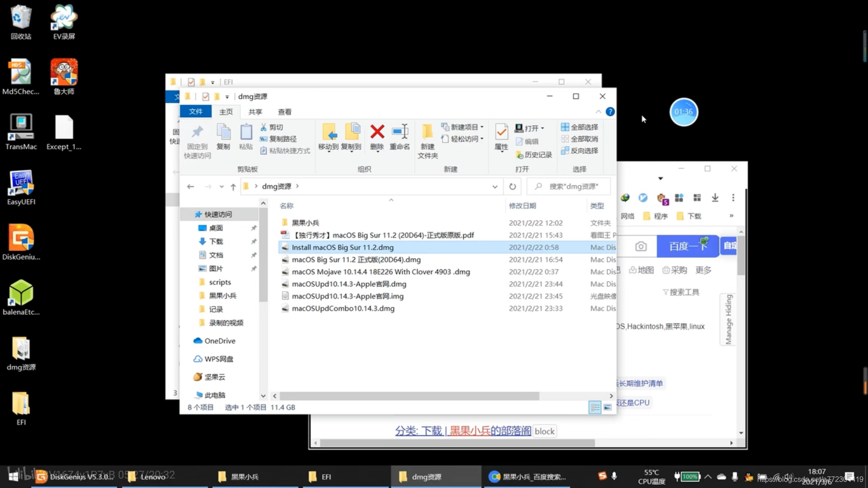This screenshot has height=488, width=868.
Task: Open DiskGenius desktop shortcut
Action: point(21,243)
